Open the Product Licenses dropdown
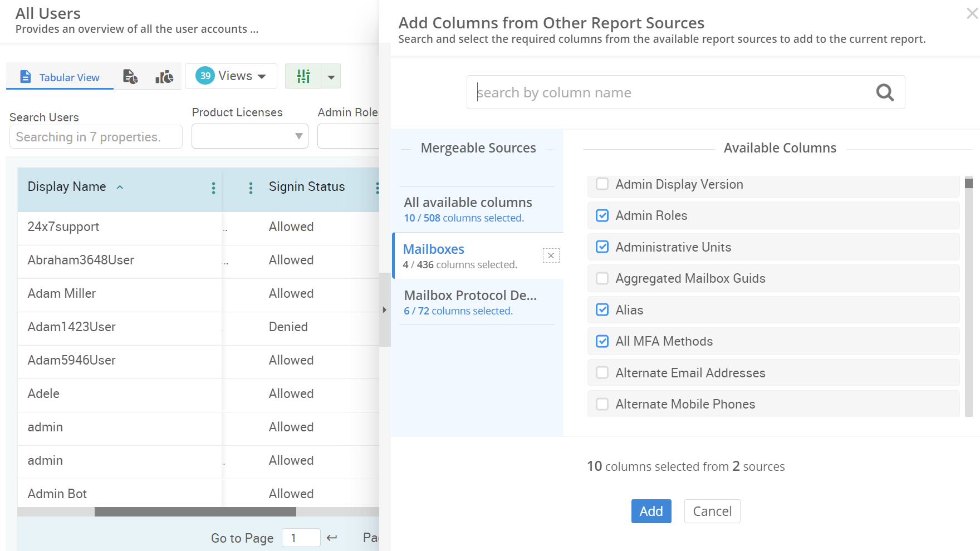Image resolution: width=980 pixels, height=551 pixels. [249, 136]
